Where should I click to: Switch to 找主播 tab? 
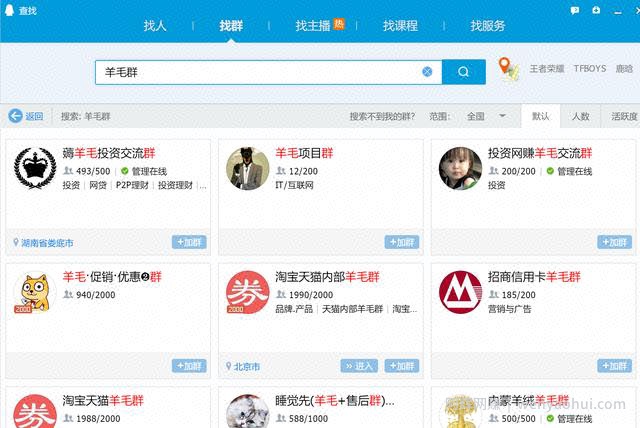coord(313,26)
